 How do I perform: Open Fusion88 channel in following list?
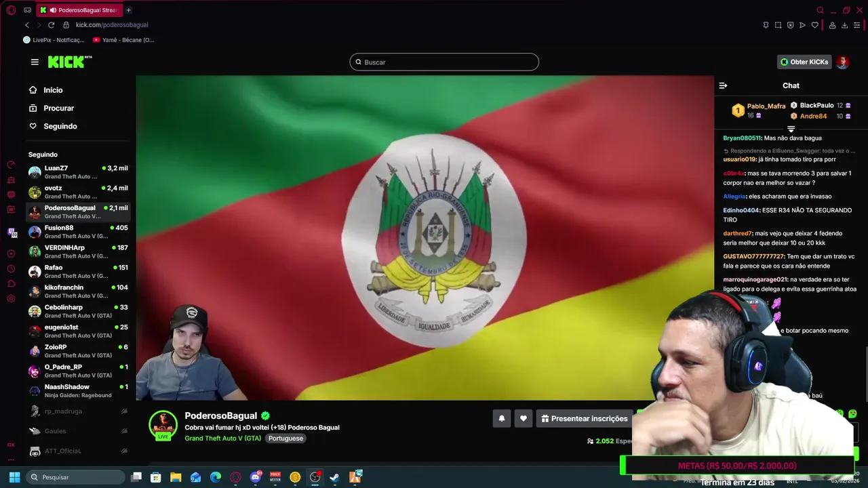point(78,232)
